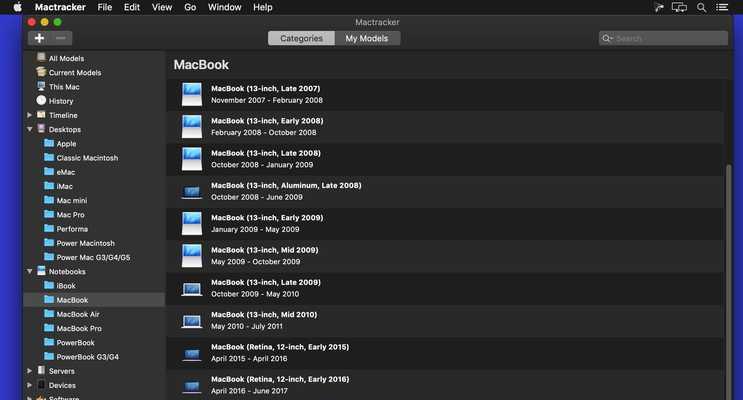Screen dimensions: 743x400
Task: Click the History clock icon
Action: click(x=41, y=100)
